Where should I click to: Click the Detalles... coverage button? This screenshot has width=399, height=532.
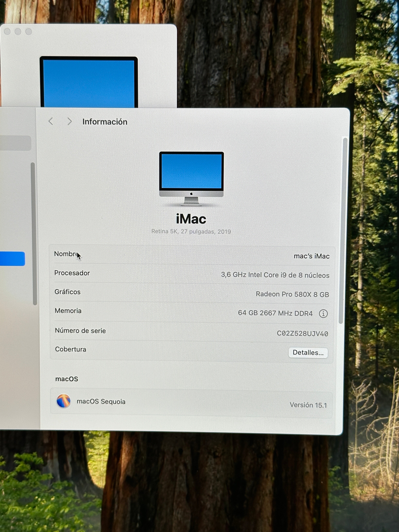point(308,353)
